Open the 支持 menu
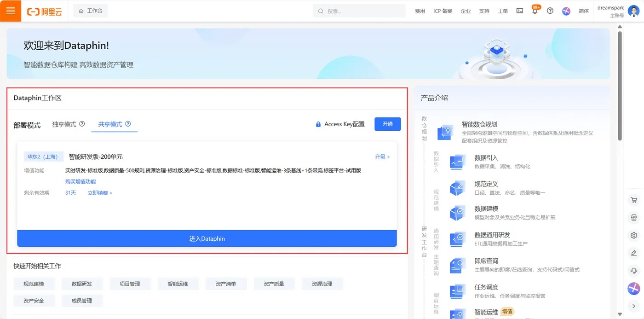This screenshot has height=319, width=644. click(484, 11)
